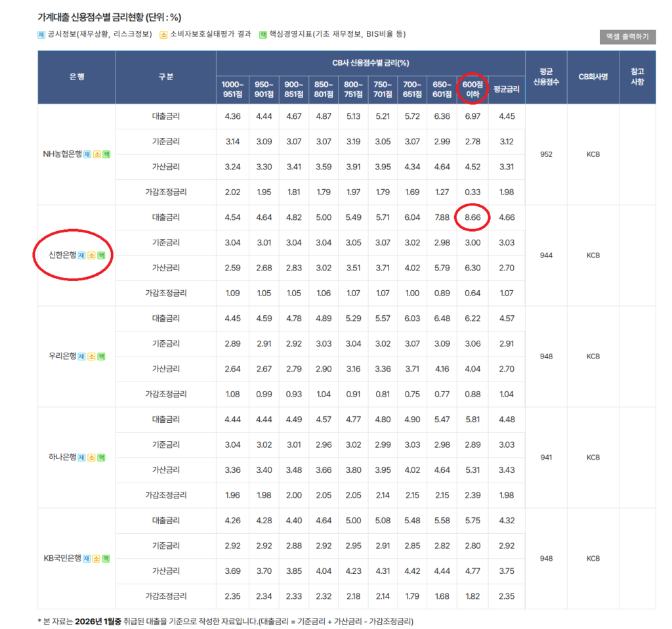
Task: Click the 소 badge next to NH농협은행
Action: 97,154
